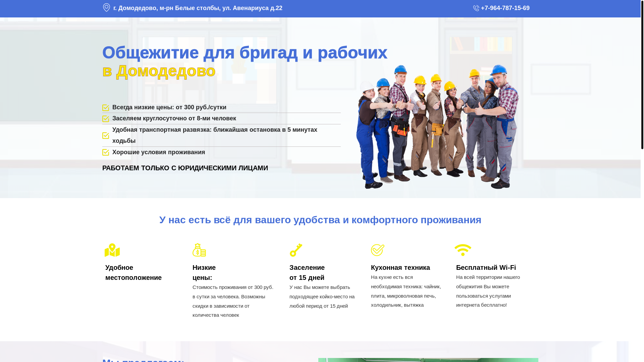Click description about услугами интернета бесплатно
The height and width of the screenshot is (362, 644).
pyautogui.click(x=488, y=291)
